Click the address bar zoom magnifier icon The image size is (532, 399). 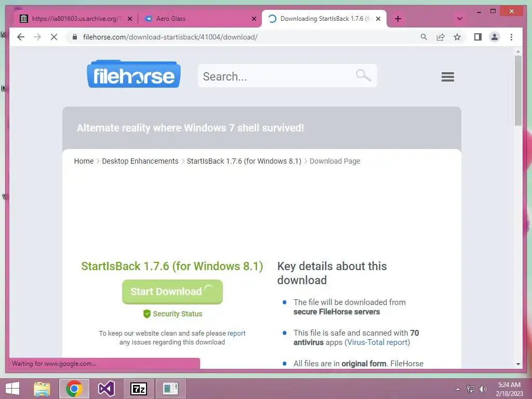coord(424,37)
